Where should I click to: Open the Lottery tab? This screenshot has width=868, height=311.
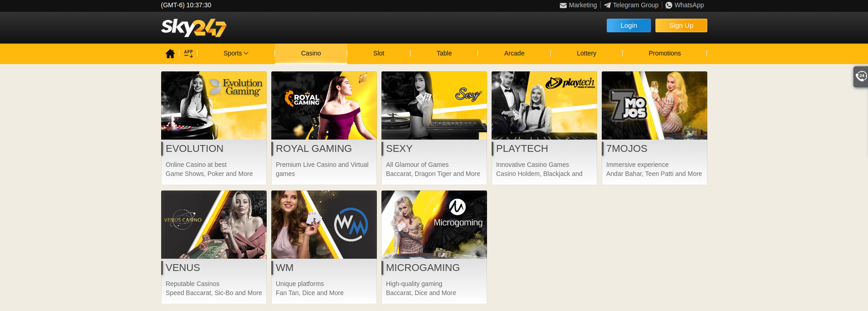point(586,53)
